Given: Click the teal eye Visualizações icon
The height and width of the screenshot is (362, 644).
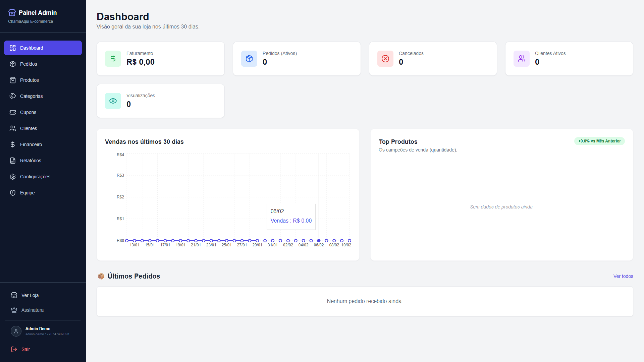Looking at the screenshot, I should [113, 101].
